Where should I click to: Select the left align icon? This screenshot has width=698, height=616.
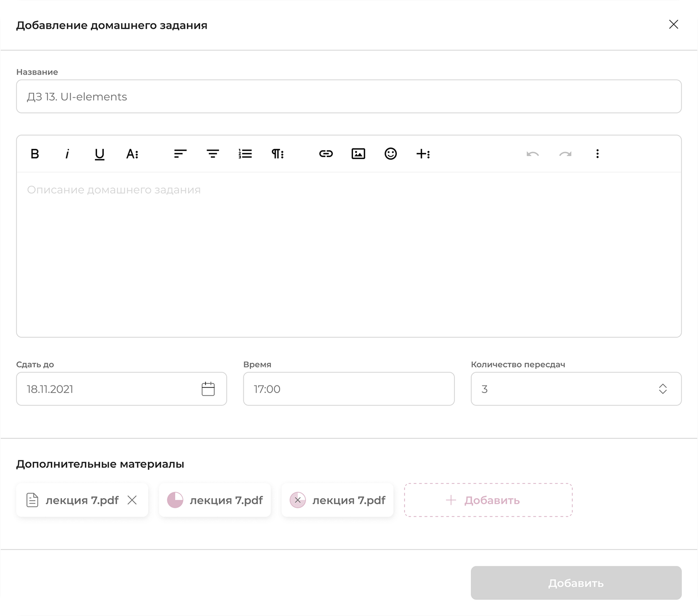click(x=180, y=154)
